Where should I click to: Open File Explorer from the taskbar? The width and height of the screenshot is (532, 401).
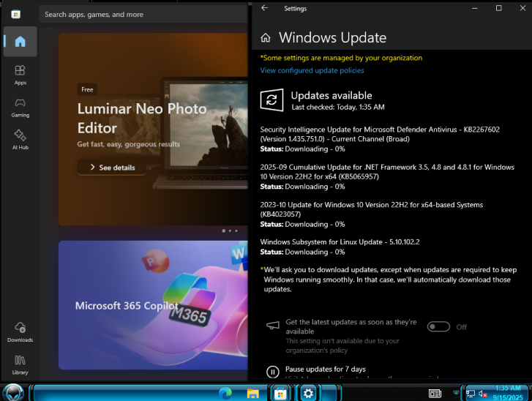click(252, 393)
